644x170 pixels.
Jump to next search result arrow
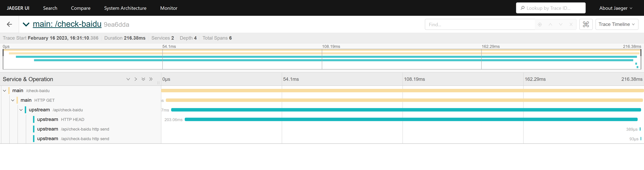(561, 24)
